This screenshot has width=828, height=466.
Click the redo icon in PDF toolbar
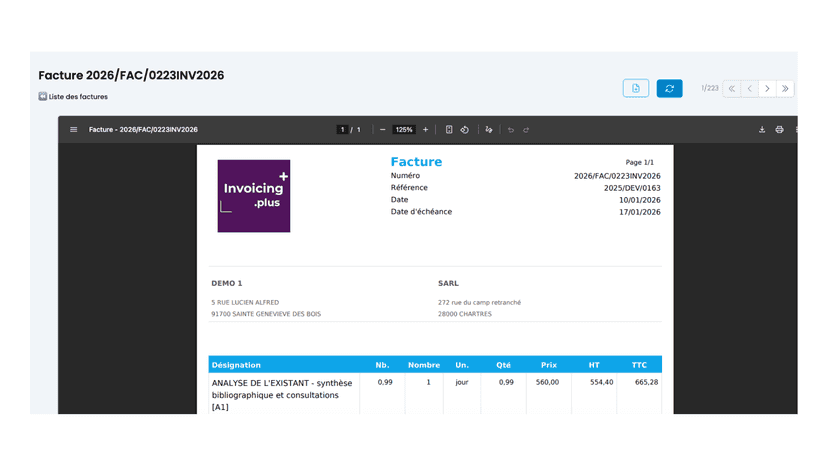(x=526, y=129)
